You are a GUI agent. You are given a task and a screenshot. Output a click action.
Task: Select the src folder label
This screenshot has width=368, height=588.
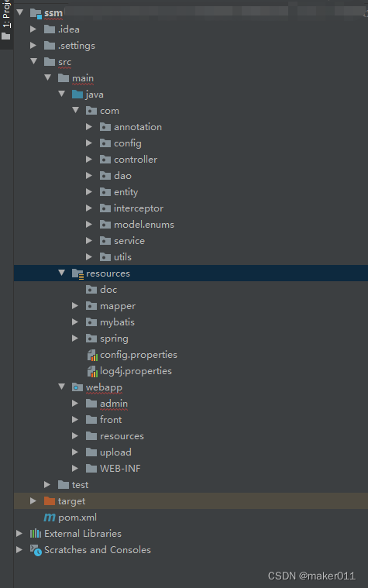click(x=64, y=62)
